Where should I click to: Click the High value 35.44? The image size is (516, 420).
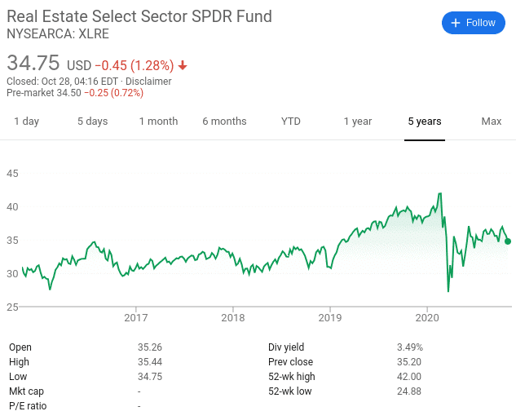point(150,362)
